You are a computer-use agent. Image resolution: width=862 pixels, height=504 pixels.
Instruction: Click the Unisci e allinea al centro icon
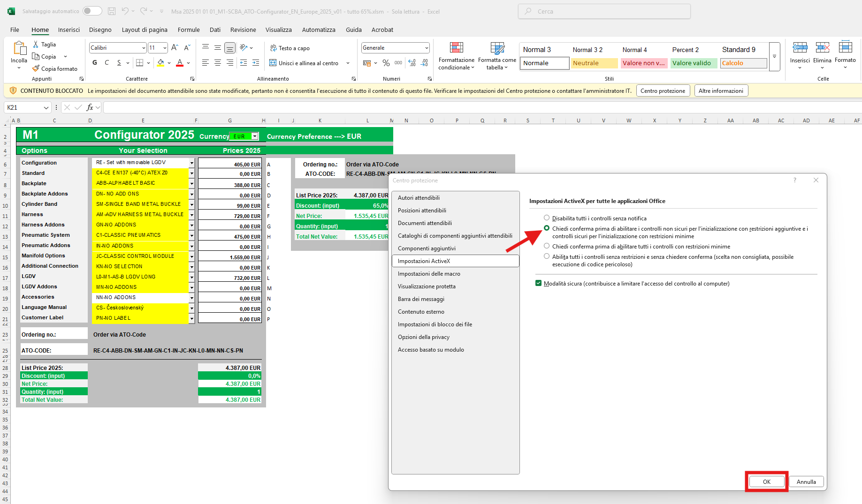[x=273, y=63]
